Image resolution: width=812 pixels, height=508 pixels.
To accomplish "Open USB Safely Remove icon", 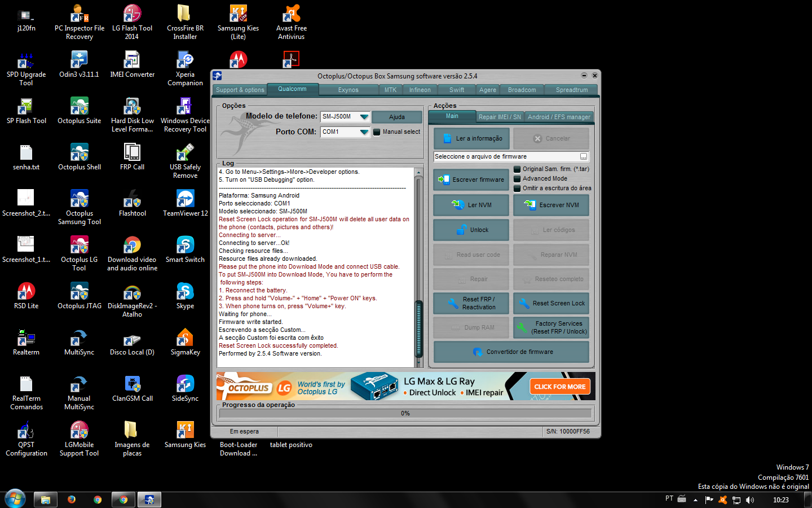I will pyautogui.click(x=185, y=161).
